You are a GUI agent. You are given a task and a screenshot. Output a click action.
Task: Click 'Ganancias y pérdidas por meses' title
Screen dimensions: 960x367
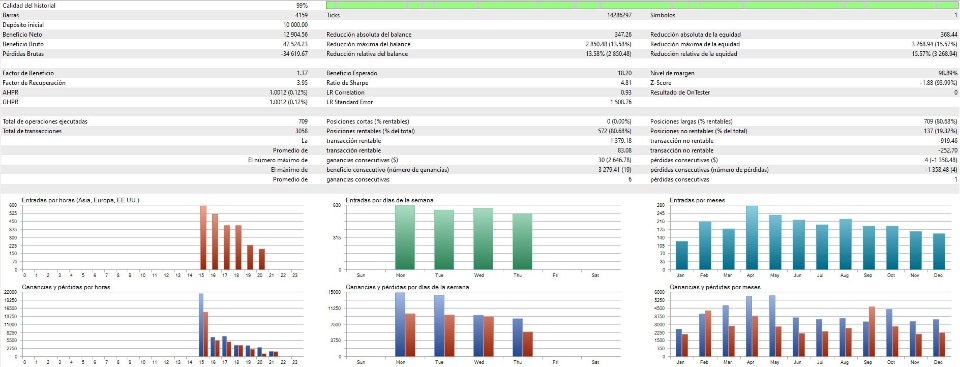(714, 287)
